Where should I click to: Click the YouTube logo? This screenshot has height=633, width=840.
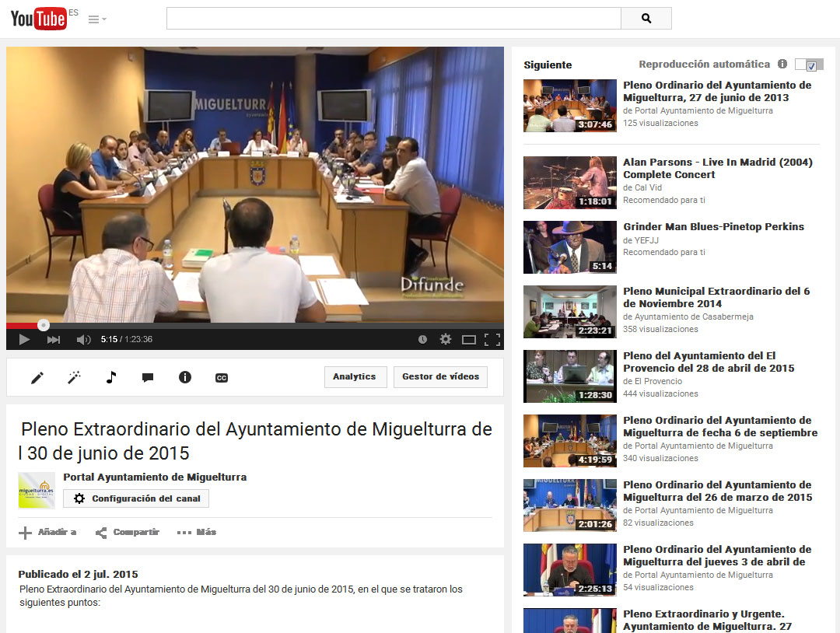tap(39, 19)
